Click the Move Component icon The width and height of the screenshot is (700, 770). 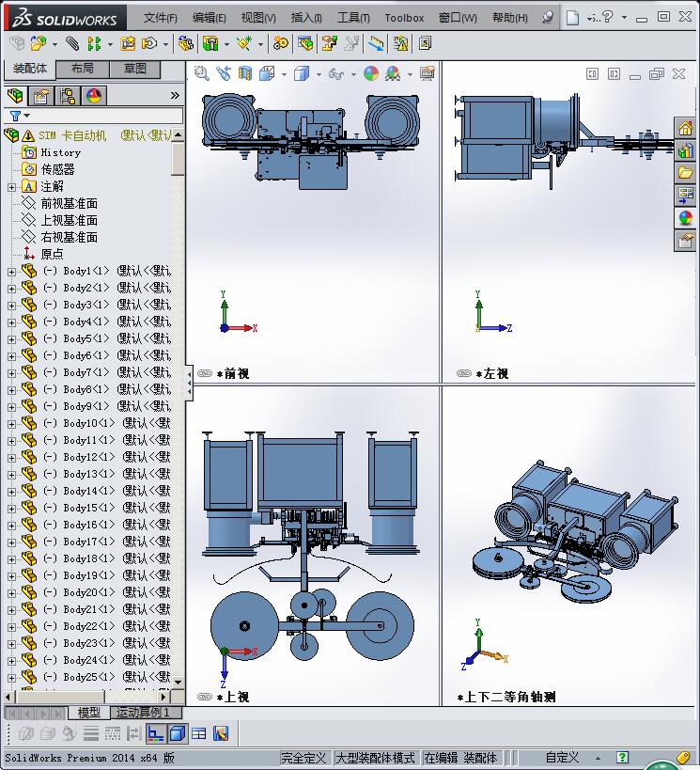click(148, 44)
